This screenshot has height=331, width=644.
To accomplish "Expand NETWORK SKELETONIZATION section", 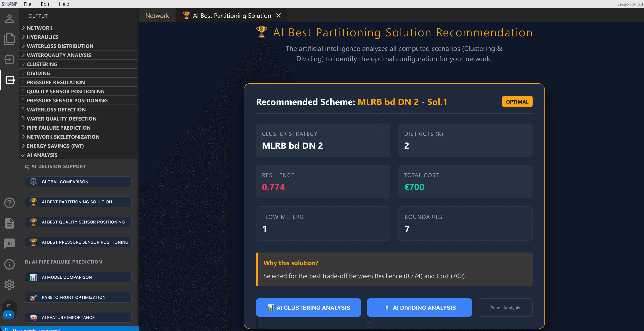I will click(78, 137).
